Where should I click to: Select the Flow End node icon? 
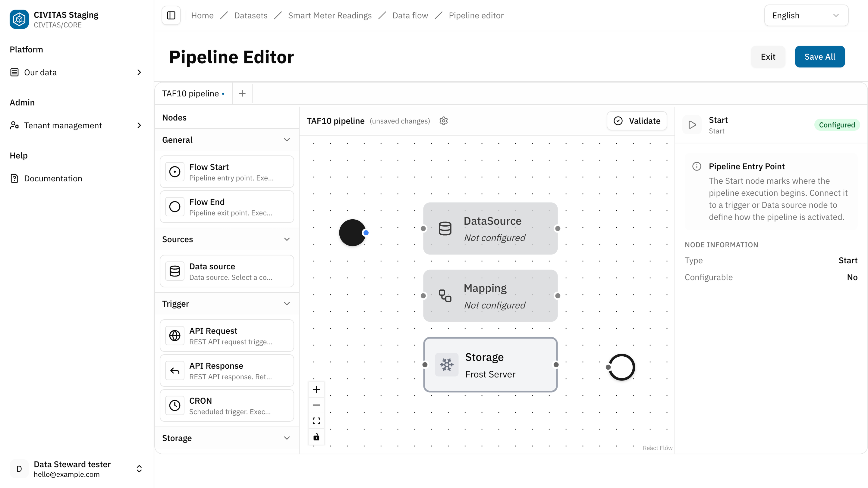[175, 207]
